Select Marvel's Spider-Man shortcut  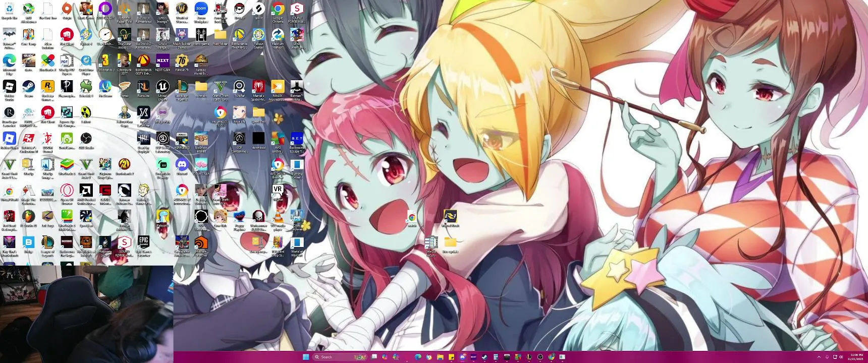[258, 90]
